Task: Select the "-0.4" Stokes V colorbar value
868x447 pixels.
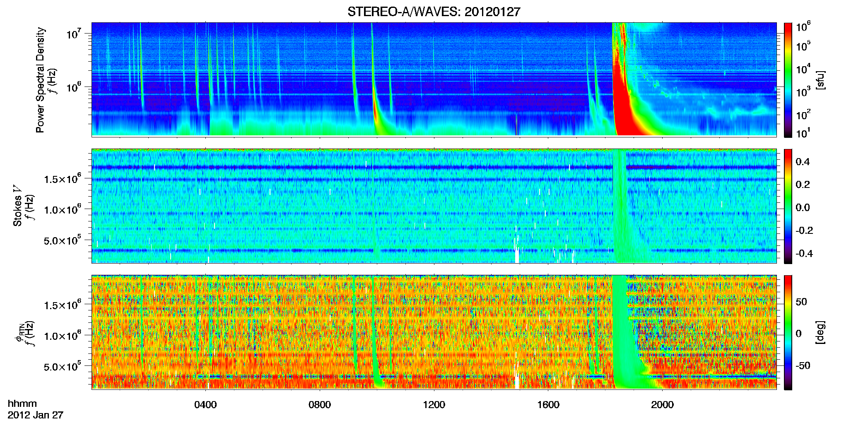Action: click(804, 253)
